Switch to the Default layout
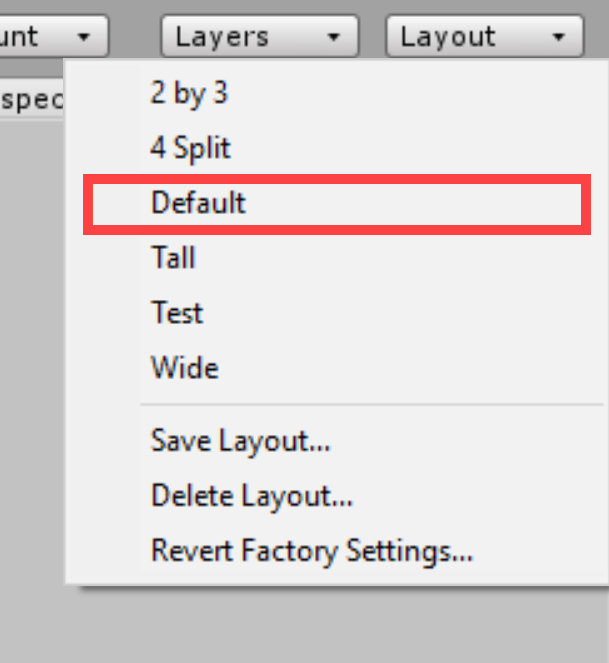The image size is (609, 663). point(199,203)
